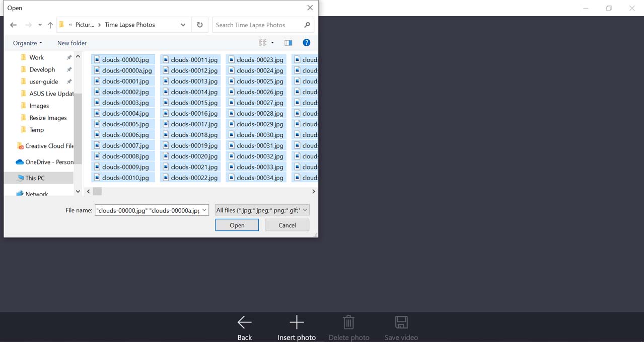The image size is (644, 342).
Task: Click the Back arrow icon
Action: pos(245,322)
